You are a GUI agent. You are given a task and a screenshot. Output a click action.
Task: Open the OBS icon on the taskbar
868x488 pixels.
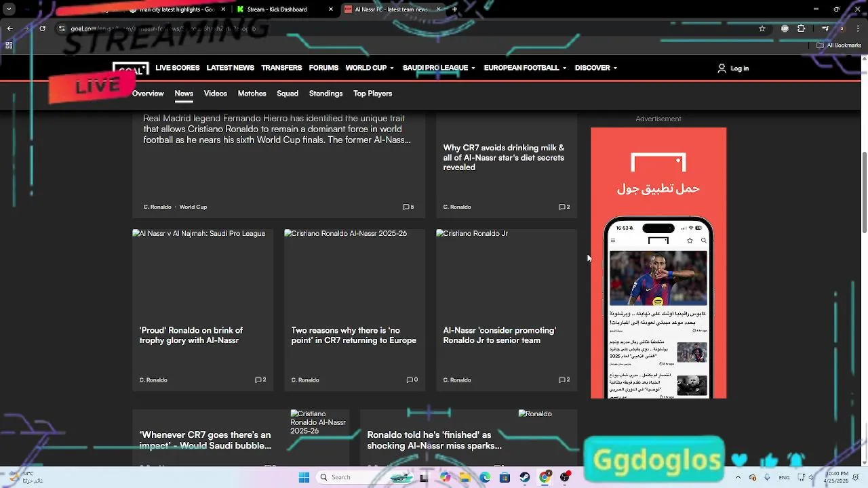pyautogui.click(x=565, y=477)
